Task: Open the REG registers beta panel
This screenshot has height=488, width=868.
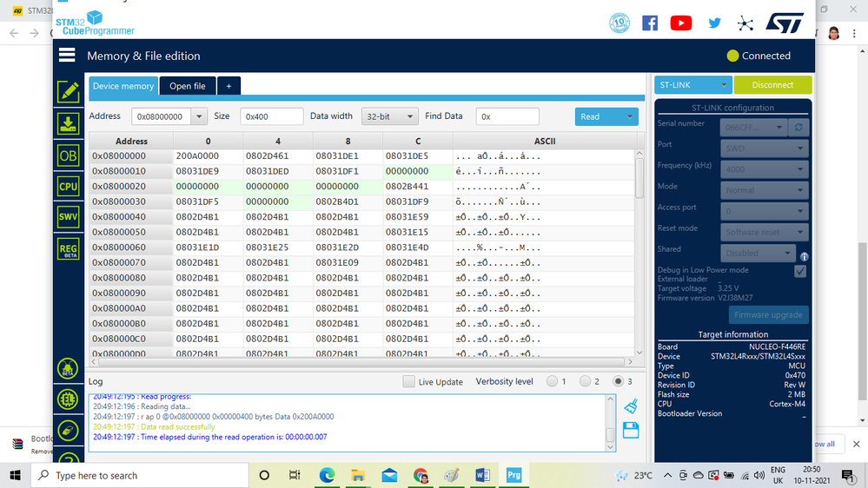Action: pos(68,249)
